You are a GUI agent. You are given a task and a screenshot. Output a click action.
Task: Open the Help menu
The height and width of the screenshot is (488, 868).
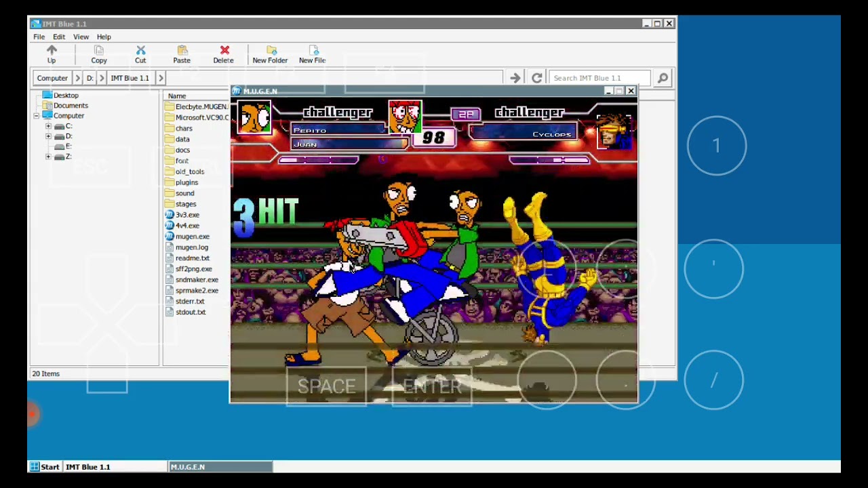click(104, 37)
